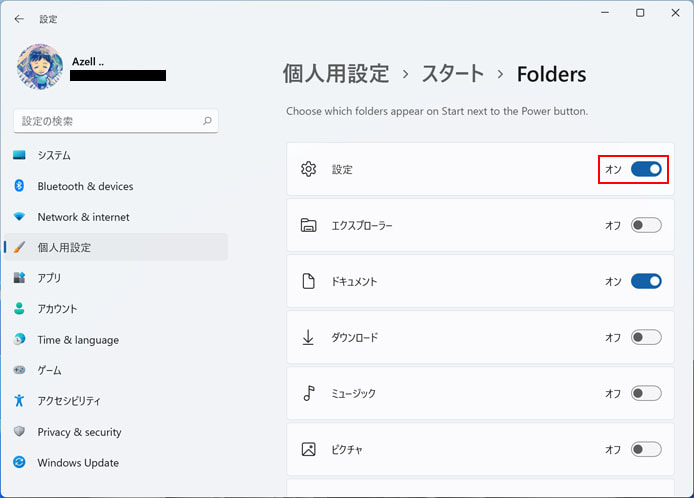Switch on the ピクチャ toggle

tap(646, 449)
